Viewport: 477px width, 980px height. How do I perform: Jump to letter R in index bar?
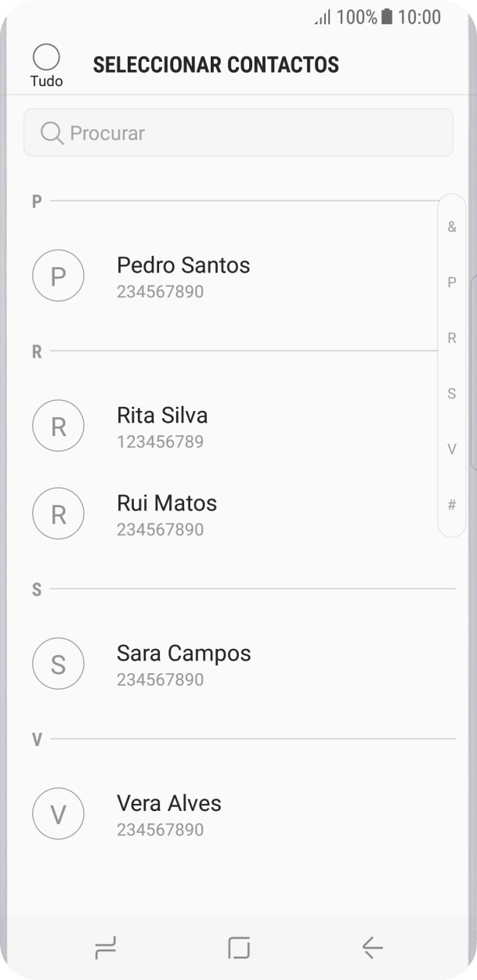[452, 338]
